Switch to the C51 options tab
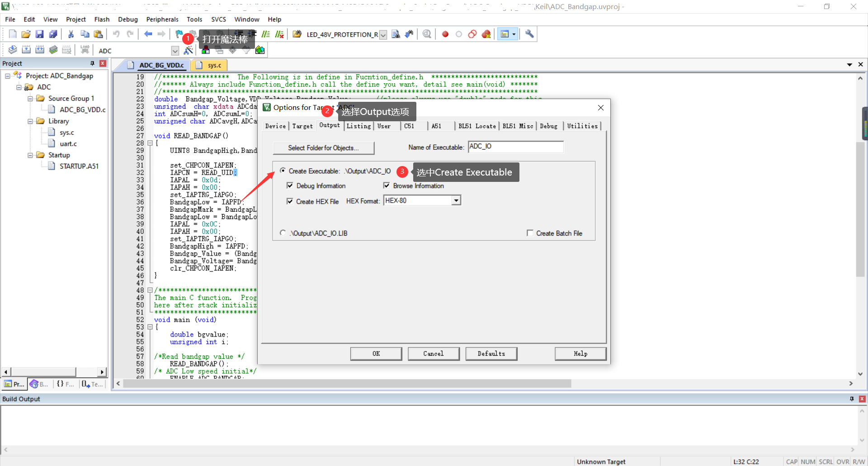This screenshot has width=868, height=466. [409, 126]
